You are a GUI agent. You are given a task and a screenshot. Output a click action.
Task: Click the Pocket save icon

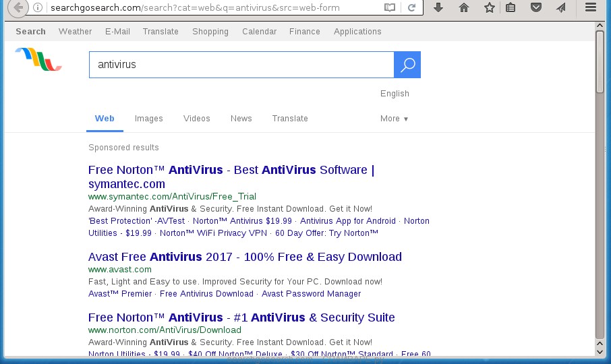[x=536, y=8]
